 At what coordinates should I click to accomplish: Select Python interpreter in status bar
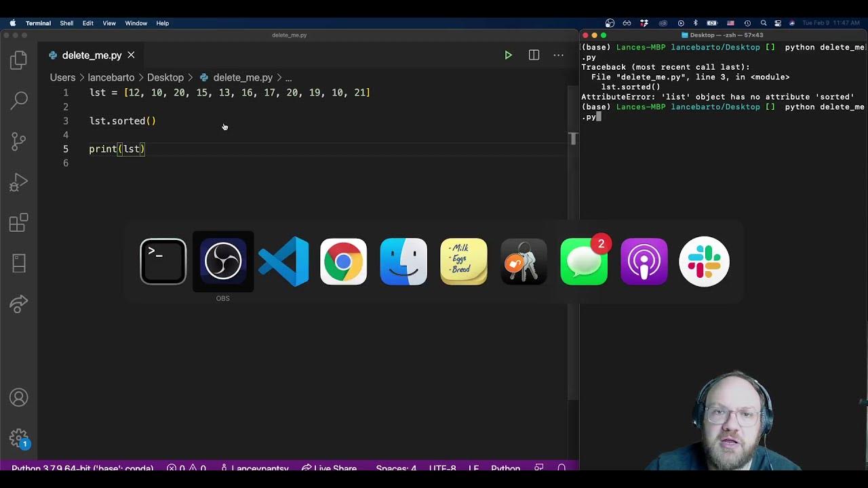82,468
